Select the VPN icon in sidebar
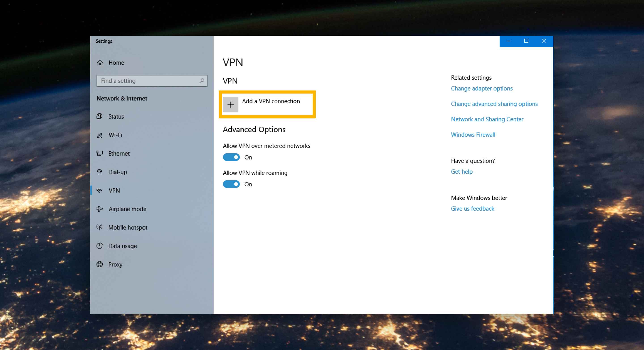Viewport: 644px width, 350px height. click(100, 190)
